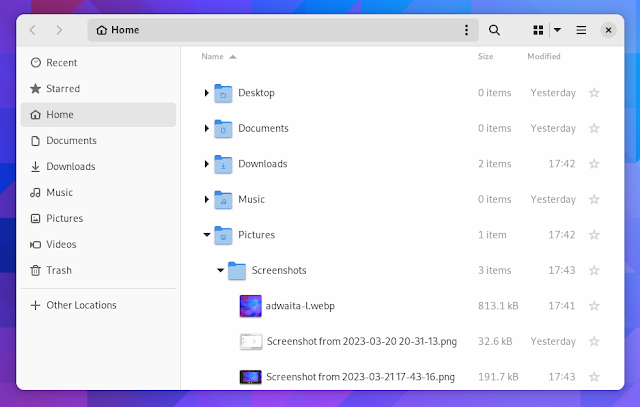This screenshot has width=640, height=407.
Task: Sort by the Name column header
Action: [219, 56]
